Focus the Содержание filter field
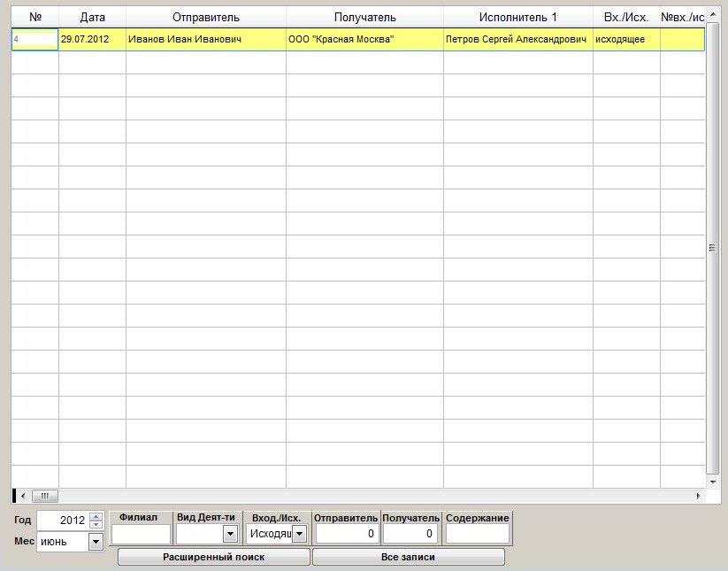 (478, 534)
